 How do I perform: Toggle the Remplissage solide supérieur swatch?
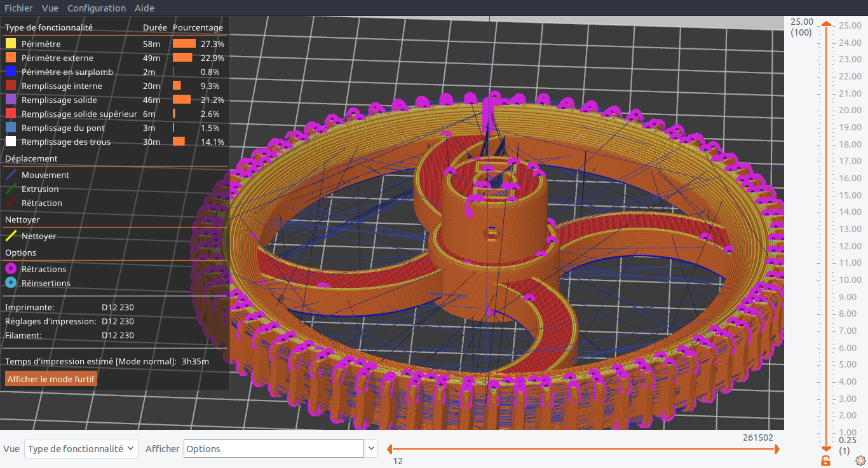[11, 114]
